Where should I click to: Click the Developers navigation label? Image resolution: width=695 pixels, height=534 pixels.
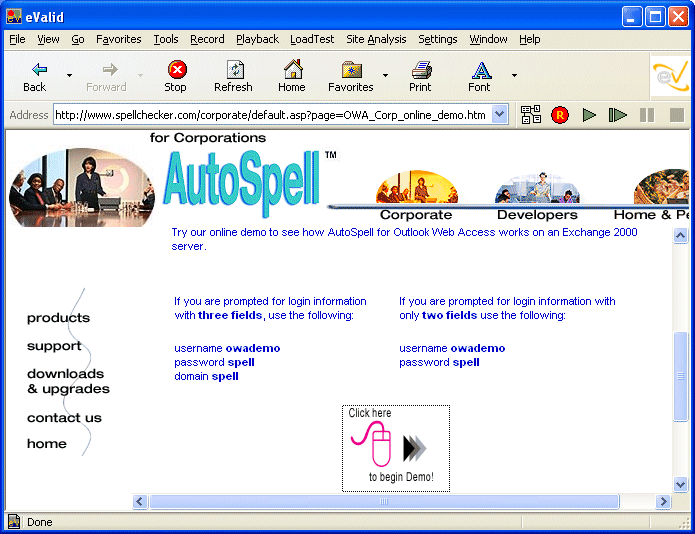[537, 214]
